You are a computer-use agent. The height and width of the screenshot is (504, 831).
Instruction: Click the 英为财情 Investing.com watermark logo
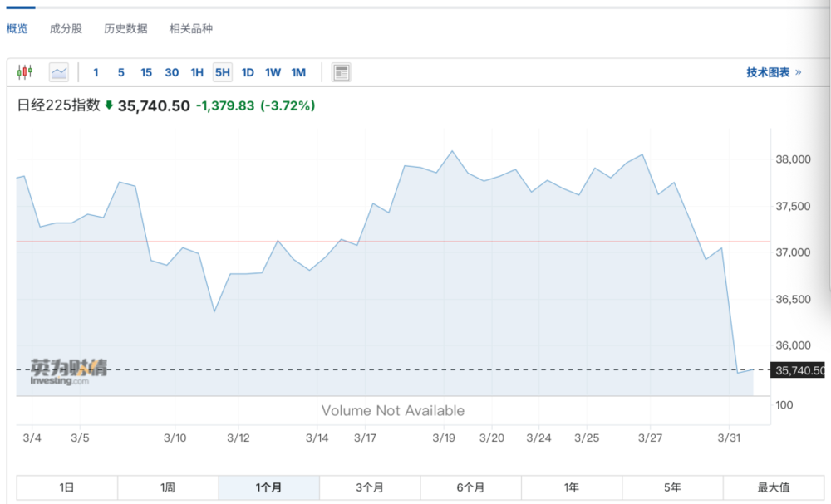click(69, 370)
